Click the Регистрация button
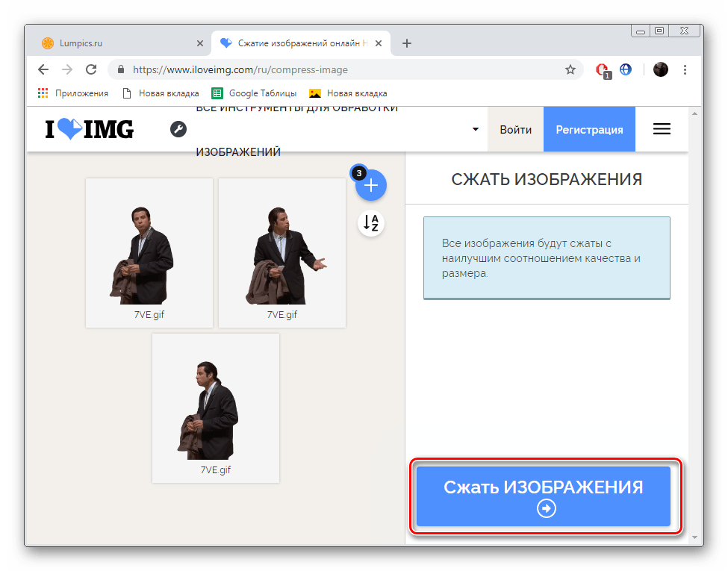Image resolution: width=728 pixels, height=571 pixels. 589,130
